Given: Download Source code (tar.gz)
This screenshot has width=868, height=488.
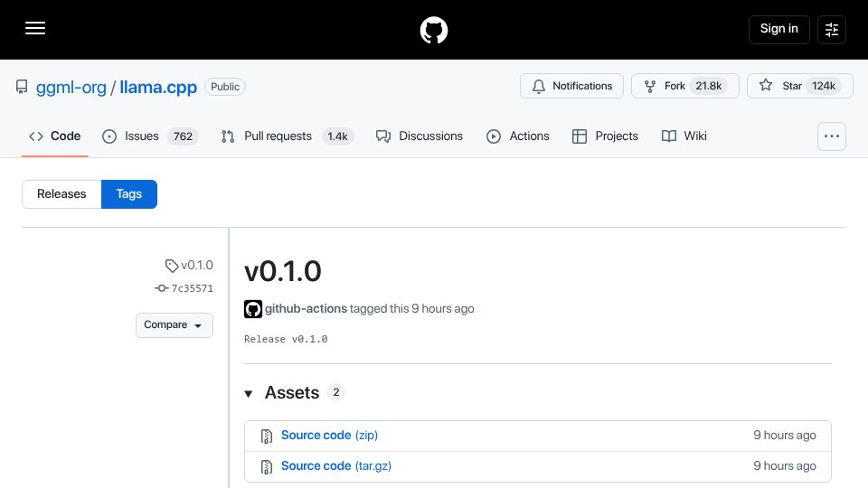Looking at the screenshot, I should click(336, 466).
